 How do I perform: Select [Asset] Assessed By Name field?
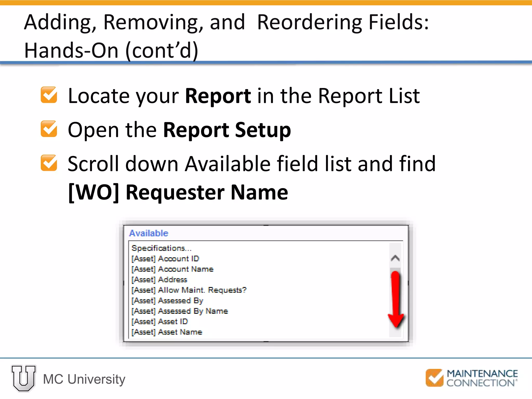coord(180,311)
